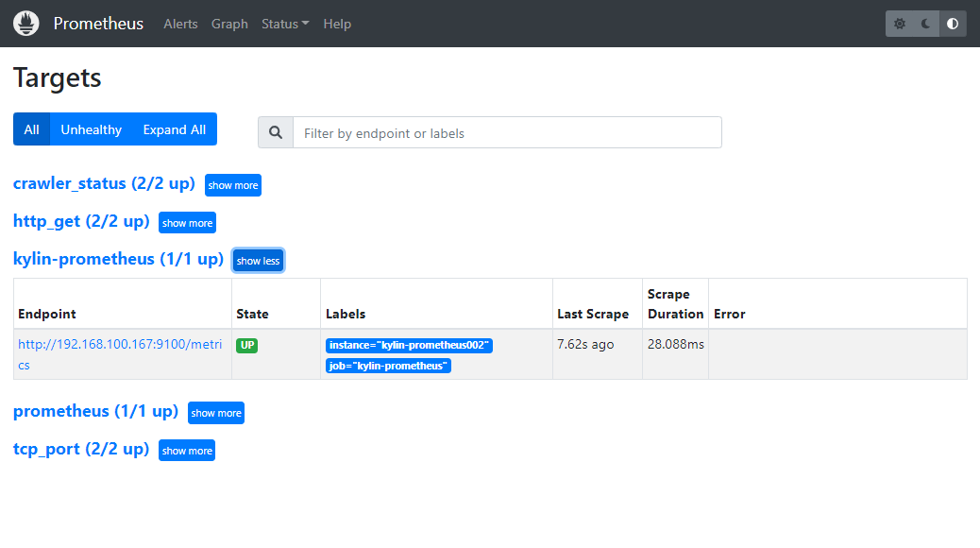Image resolution: width=980 pixels, height=548 pixels.
Task: Collapse kylin-prometheus with show less
Action: [x=258, y=261]
